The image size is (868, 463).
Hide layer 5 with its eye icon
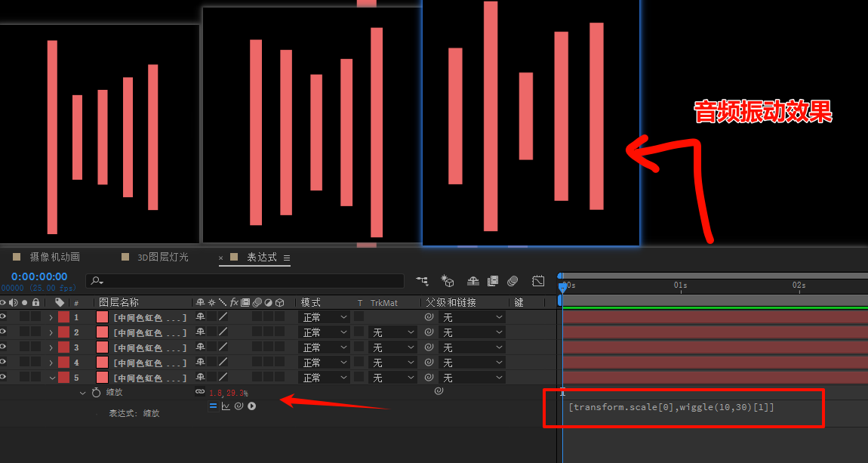(x=3, y=377)
